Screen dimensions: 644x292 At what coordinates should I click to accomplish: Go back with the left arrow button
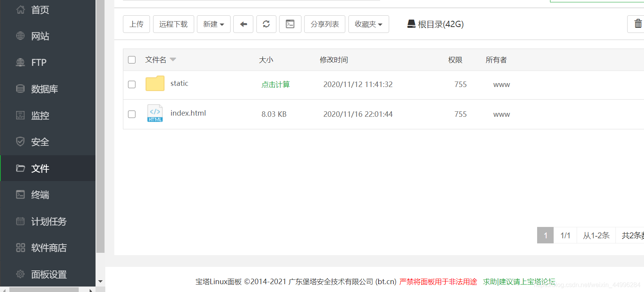[243, 24]
